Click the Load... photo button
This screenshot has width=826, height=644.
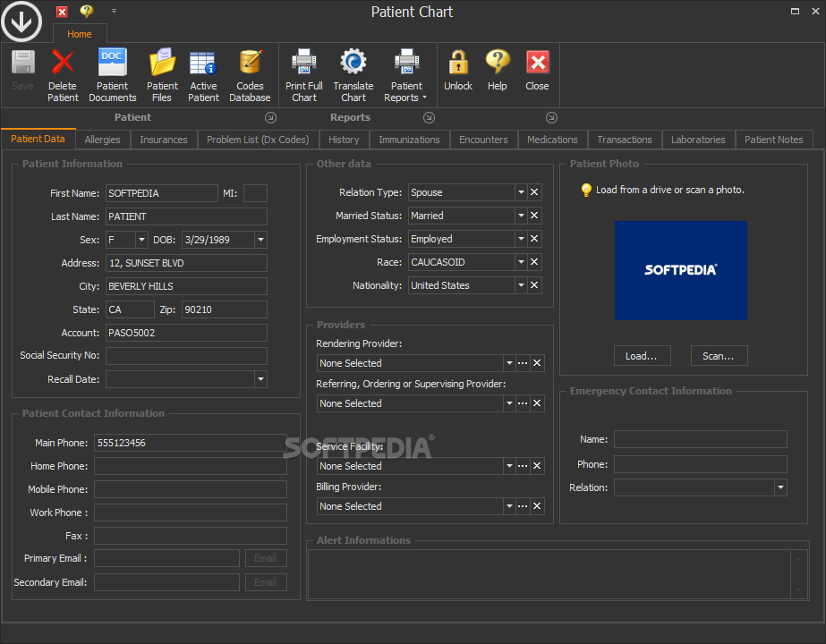[x=642, y=356]
